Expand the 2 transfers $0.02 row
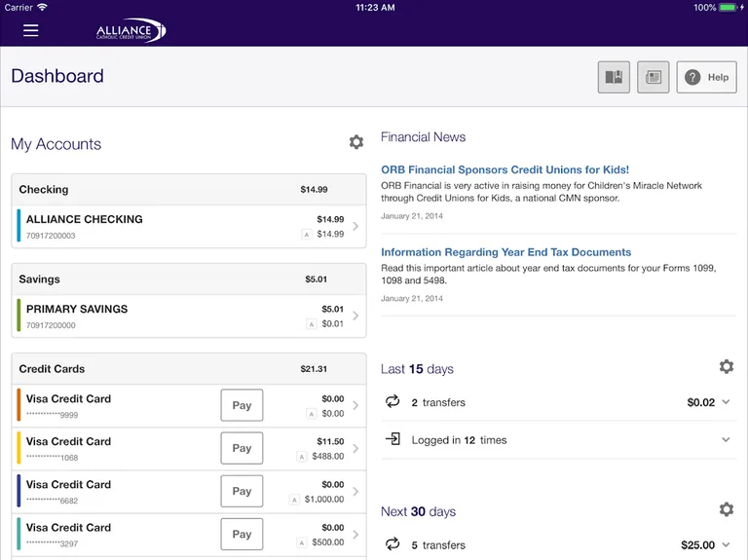748x560 pixels. pos(559,402)
